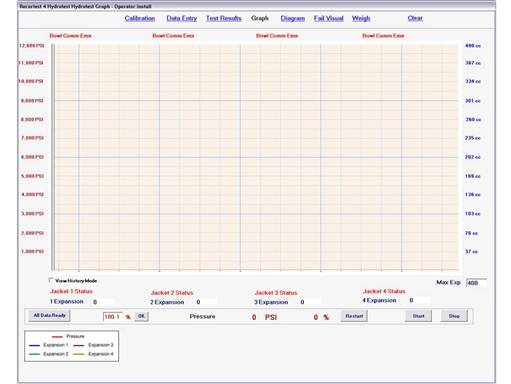Open the Calibration tab link
This screenshot has width=511, height=384.
140,18
